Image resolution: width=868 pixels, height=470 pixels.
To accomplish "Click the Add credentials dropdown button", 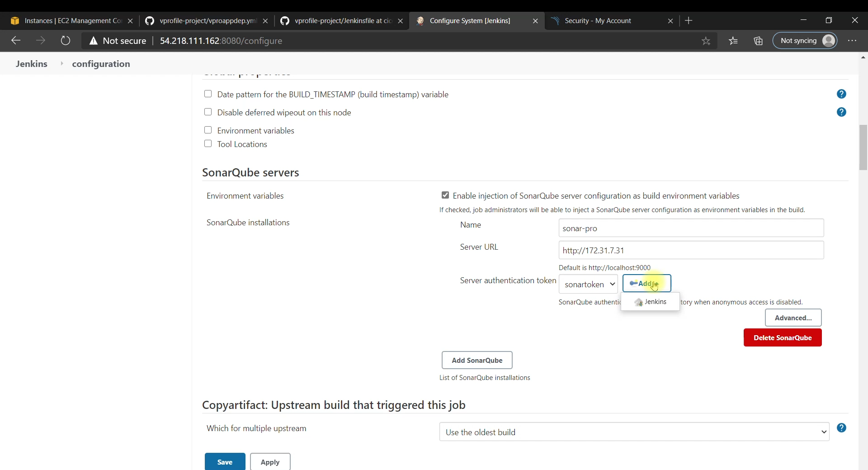I will click(646, 283).
